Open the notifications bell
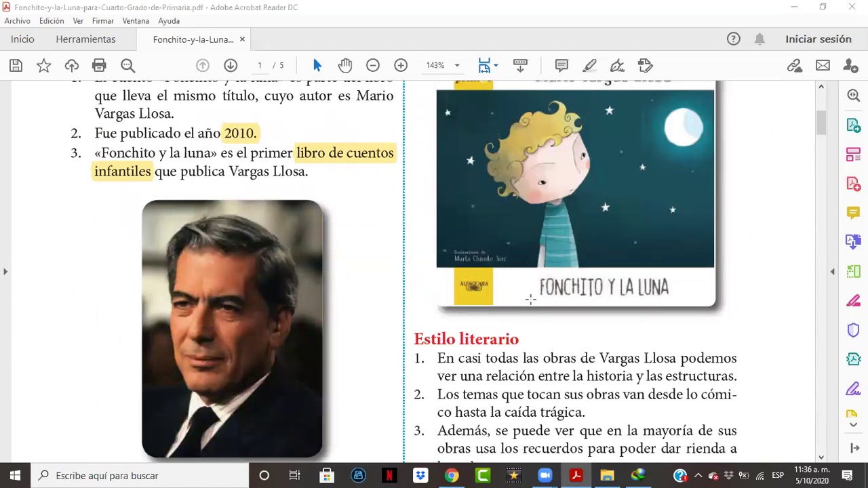The height and width of the screenshot is (488, 868). (759, 39)
